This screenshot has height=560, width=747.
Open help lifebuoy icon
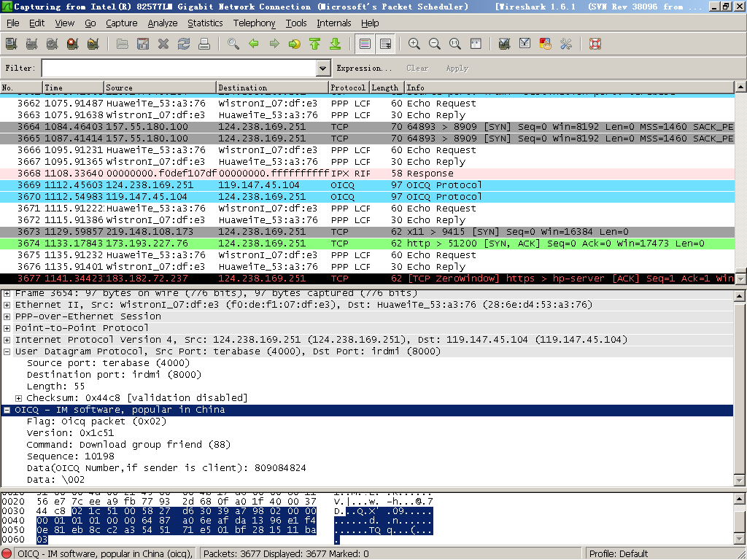[595, 44]
